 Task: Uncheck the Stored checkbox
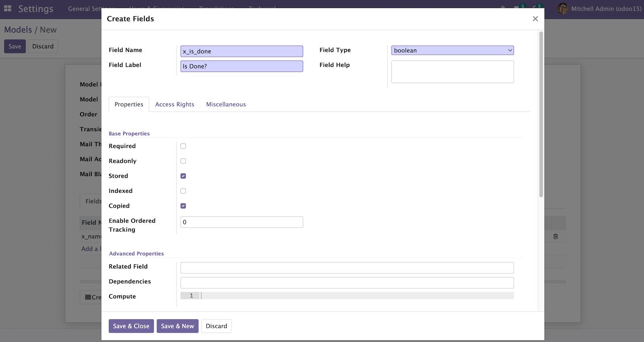[183, 176]
